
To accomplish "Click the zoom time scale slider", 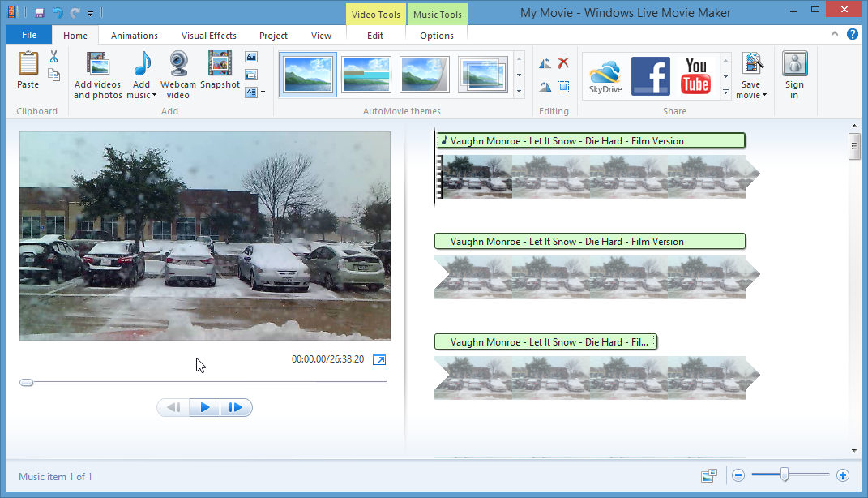I will [785, 475].
